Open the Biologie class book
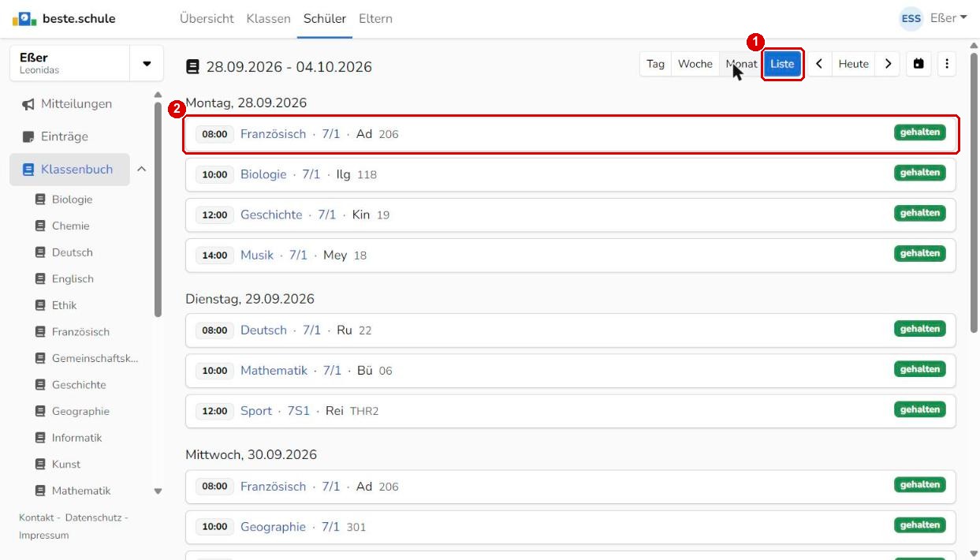 72,200
